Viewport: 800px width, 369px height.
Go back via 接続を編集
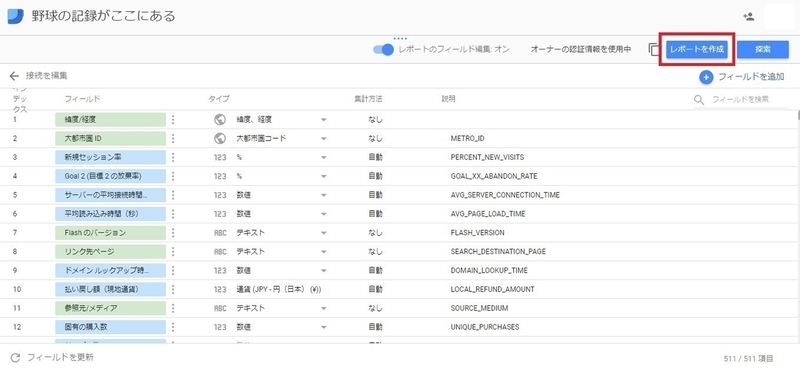(46, 76)
